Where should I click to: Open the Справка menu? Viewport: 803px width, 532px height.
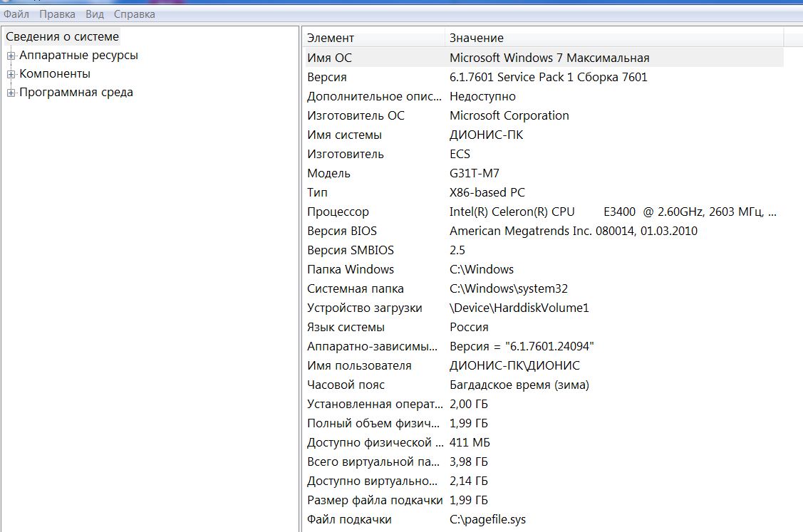pyautogui.click(x=134, y=14)
